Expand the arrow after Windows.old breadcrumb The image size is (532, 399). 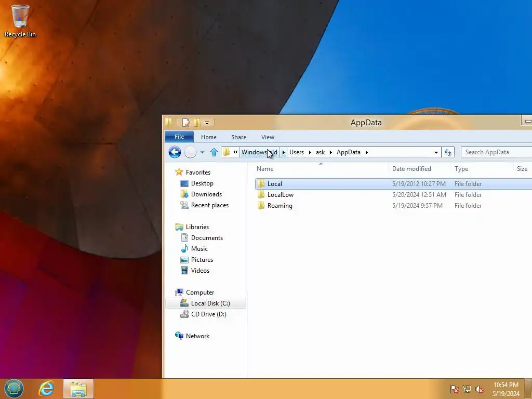click(284, 152)
